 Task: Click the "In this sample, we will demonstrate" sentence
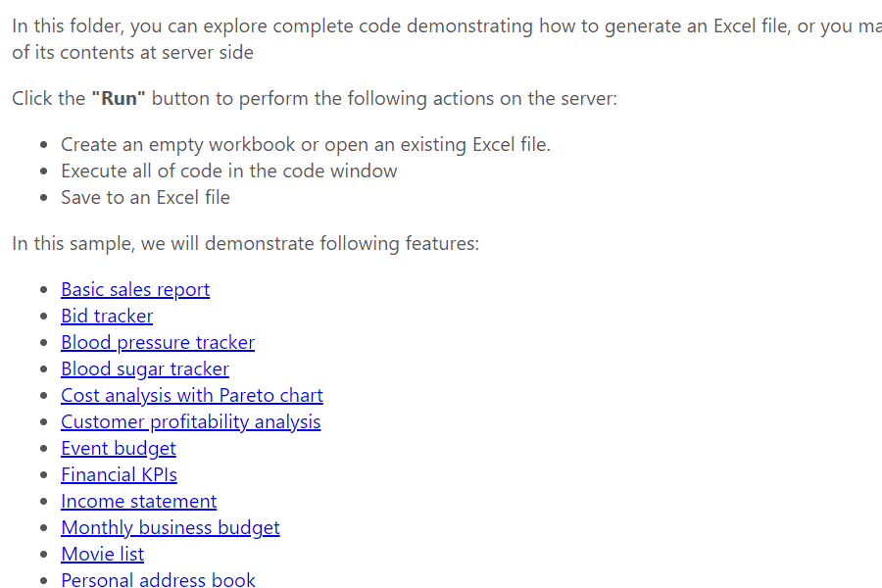click(x=246, y=244)
